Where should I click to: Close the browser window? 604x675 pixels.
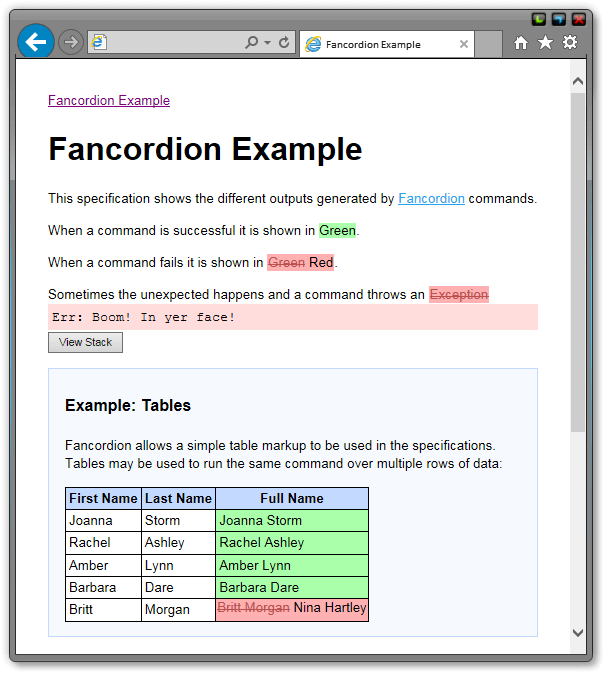pyautogui.click(x=579, y=19)
